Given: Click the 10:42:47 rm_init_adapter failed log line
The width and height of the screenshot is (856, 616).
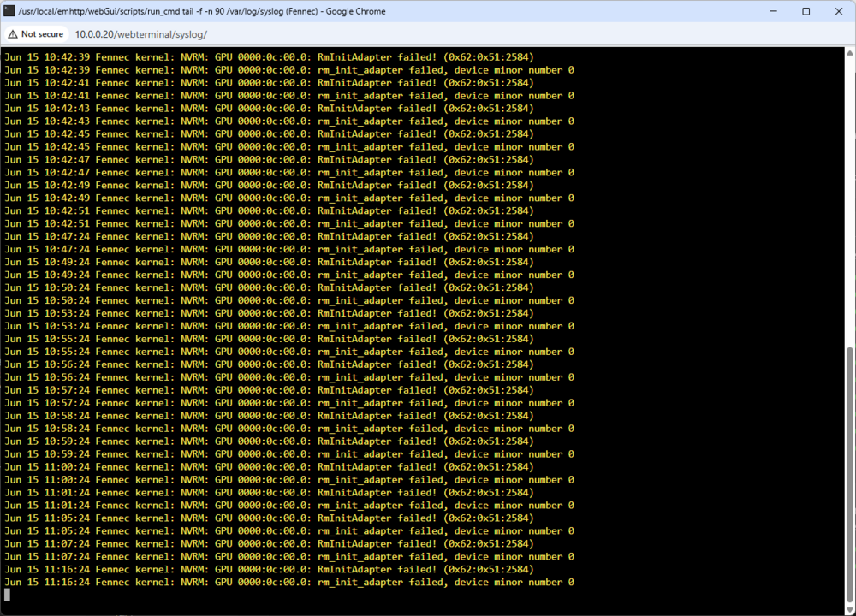Looking at the screenshot, I should (289, 173).
